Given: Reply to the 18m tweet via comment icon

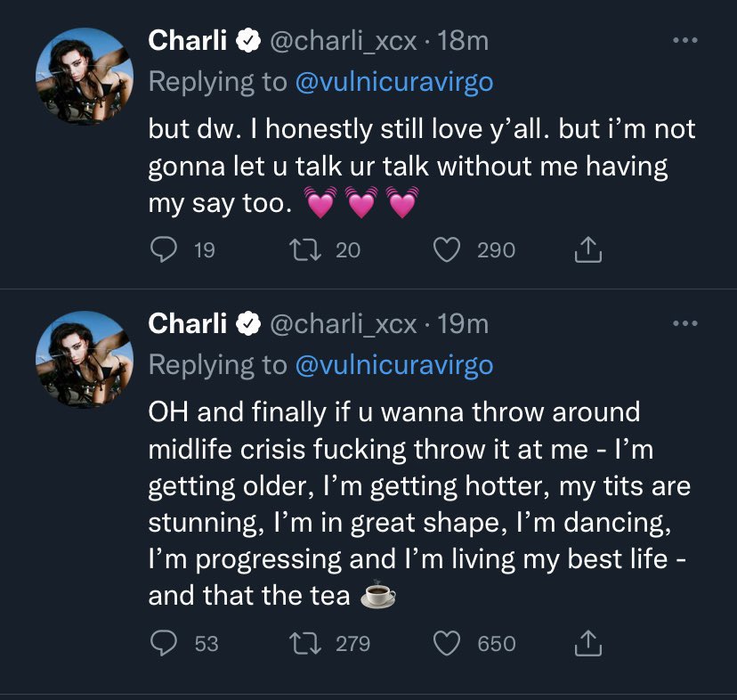Looking at the screenshot, I should [x=161, y=251].
